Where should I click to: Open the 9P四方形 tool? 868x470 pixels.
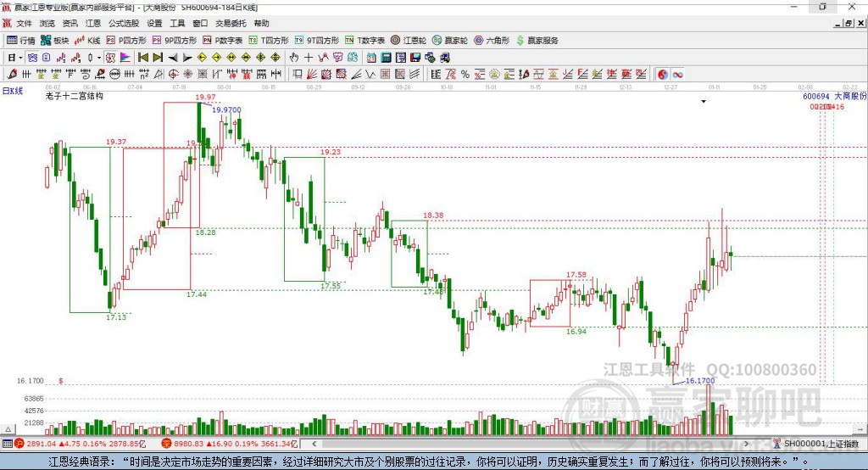(175, 41)
